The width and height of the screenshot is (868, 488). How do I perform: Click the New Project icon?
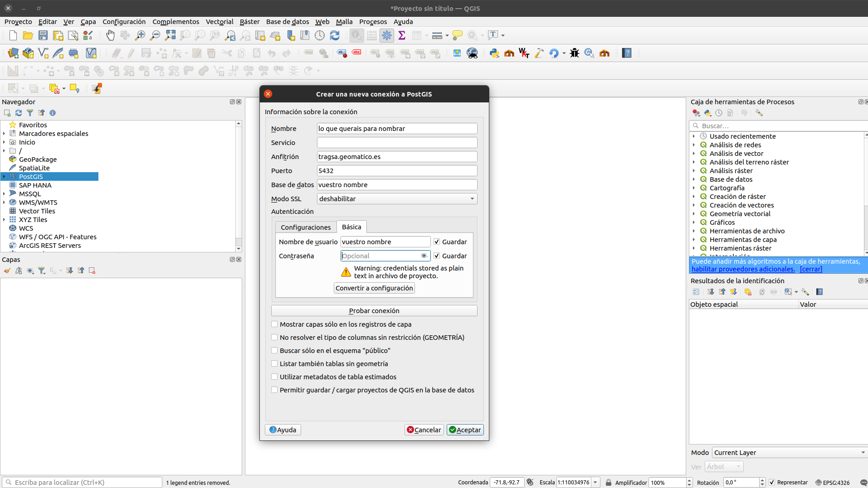click(13, 35)
